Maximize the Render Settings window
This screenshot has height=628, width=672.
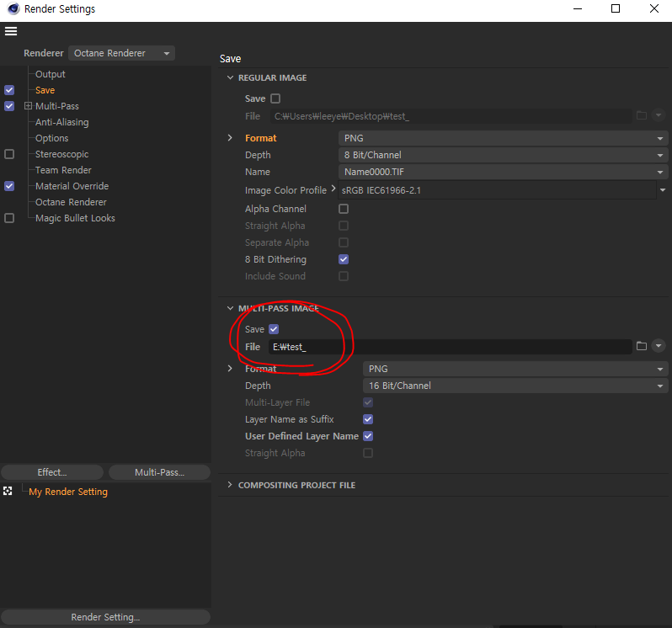(616, 8)
